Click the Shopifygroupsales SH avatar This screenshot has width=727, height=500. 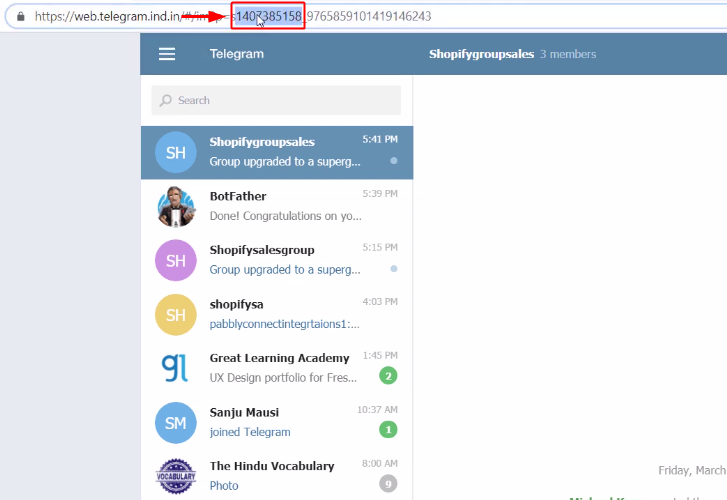pos(176,153)
